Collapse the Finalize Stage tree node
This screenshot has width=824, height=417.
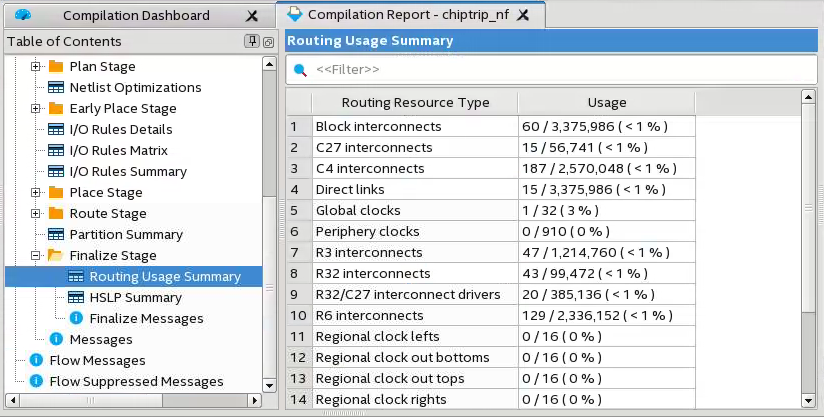coord(36,255)
